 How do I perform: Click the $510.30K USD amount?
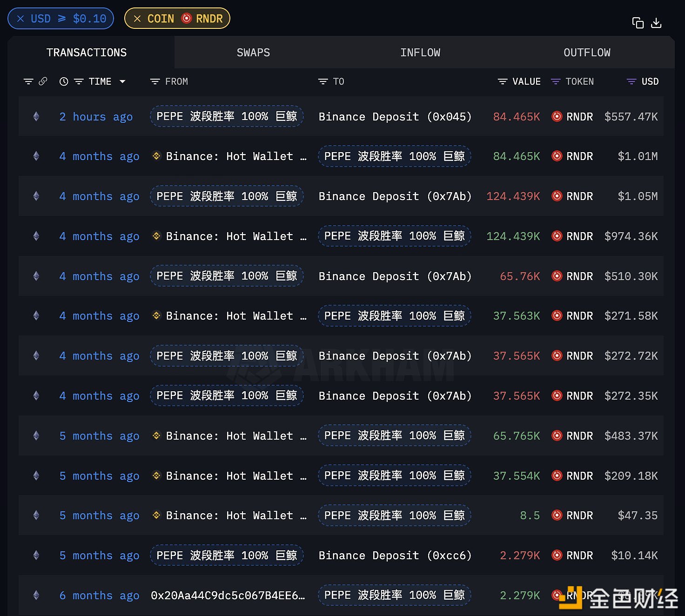(x=631, y=276)
